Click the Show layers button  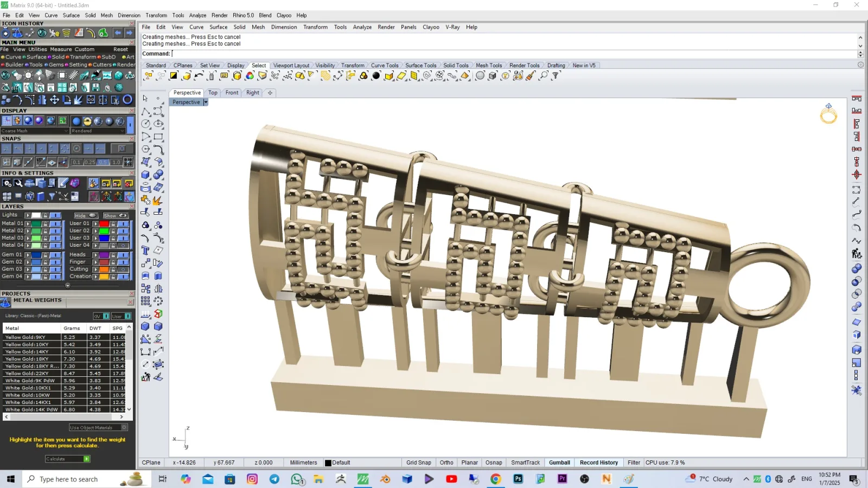click(x=114, y=216)
